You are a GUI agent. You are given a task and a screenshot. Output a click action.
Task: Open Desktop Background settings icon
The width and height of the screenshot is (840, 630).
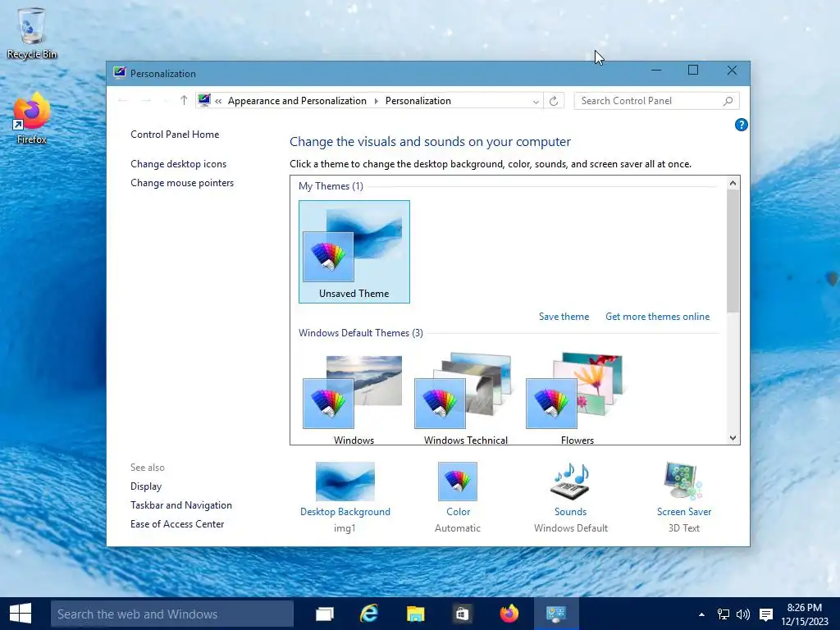345,481
